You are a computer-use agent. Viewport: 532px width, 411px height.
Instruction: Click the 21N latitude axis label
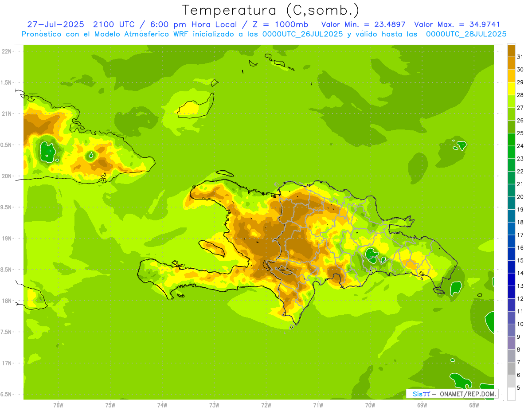(7, 114)
